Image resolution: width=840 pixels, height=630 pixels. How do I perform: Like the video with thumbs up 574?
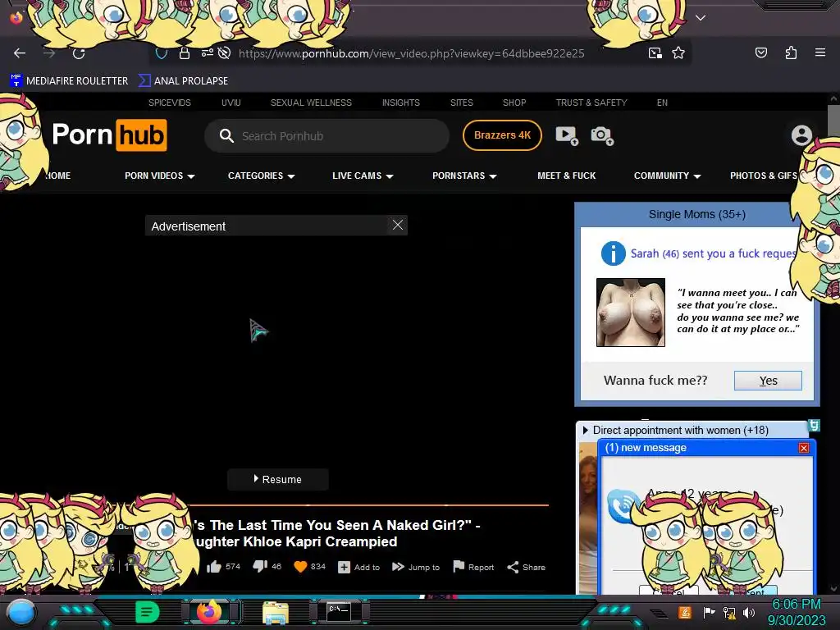click(x=214, y=567)
